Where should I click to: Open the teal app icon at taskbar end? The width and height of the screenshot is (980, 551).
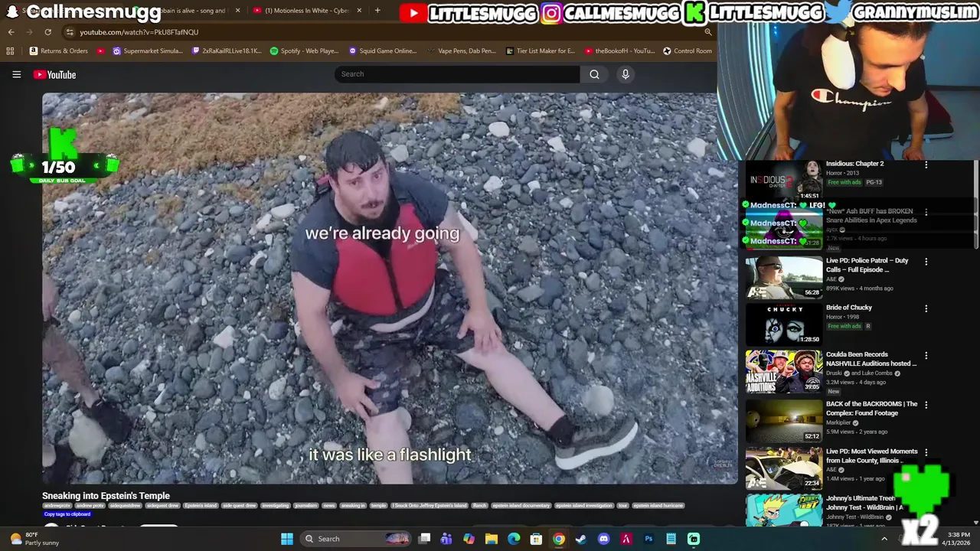693,539
